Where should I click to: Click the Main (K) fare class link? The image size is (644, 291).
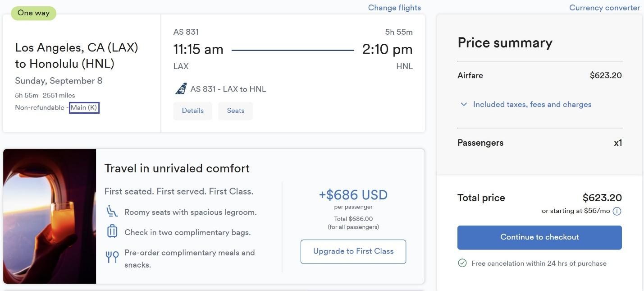pos(84,108)
